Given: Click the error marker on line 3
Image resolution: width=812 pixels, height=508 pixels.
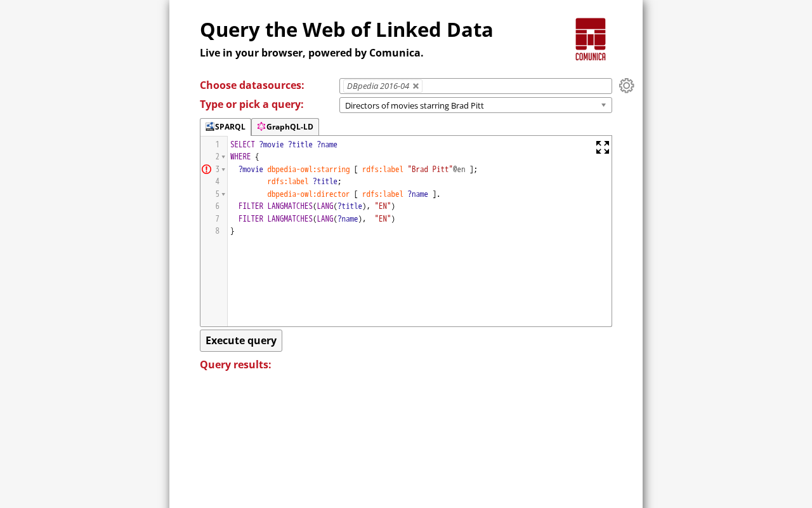Looking at the screenshot, I should click(206, 169).
